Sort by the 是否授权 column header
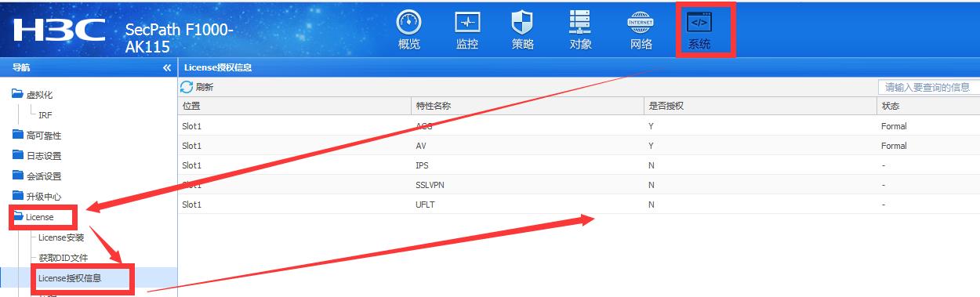Image resolution: width=980 pixels, height=297 pixels. [760, 106]
